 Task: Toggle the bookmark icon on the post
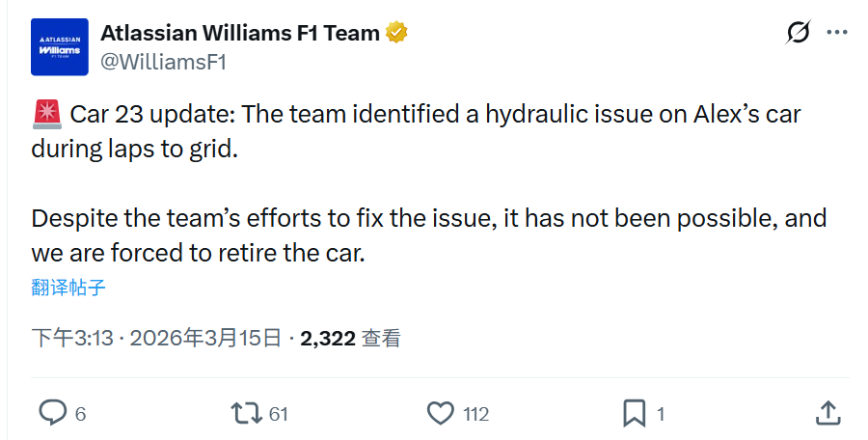pyautogui.click(x=635, y=413)
